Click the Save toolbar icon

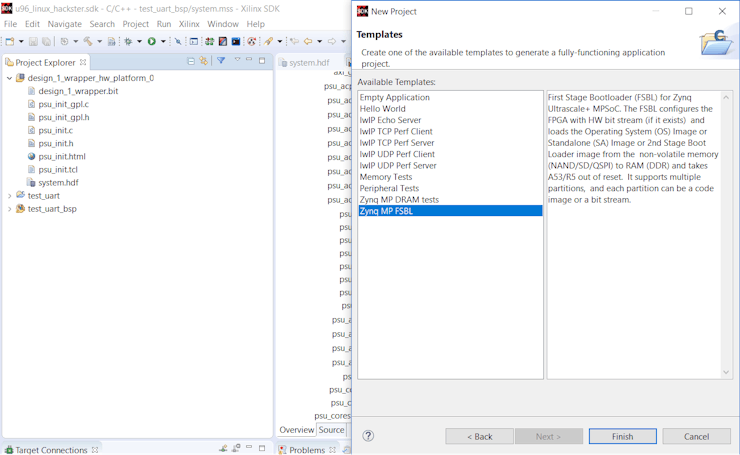[x=33, y=42]
